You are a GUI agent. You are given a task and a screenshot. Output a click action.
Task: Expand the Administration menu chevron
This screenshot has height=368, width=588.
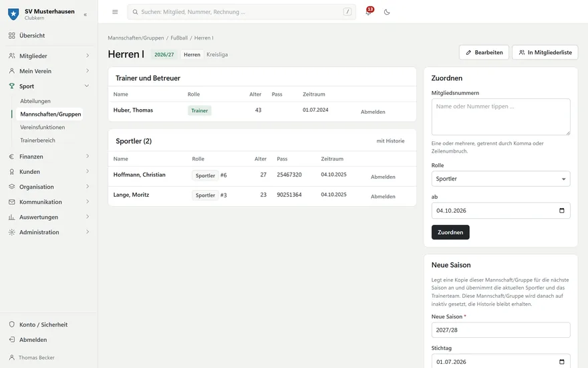88,232
